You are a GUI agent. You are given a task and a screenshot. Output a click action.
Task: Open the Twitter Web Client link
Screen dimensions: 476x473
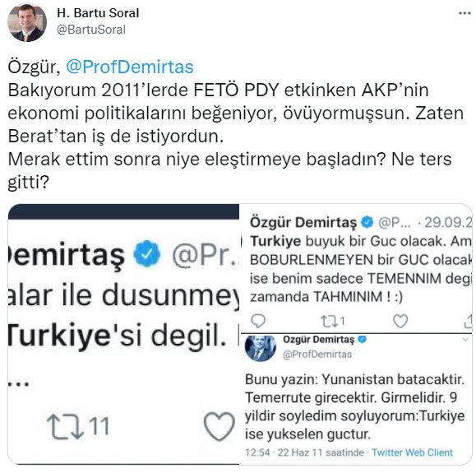pos(412,452)
